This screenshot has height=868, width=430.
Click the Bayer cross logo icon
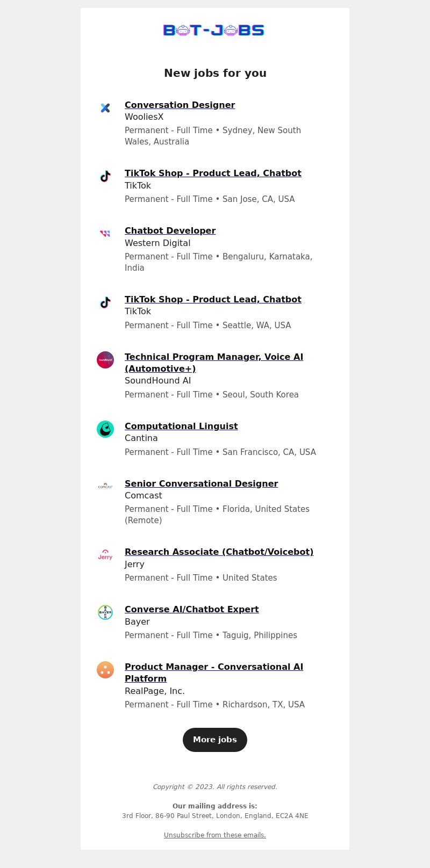click(x=105, y=612)
